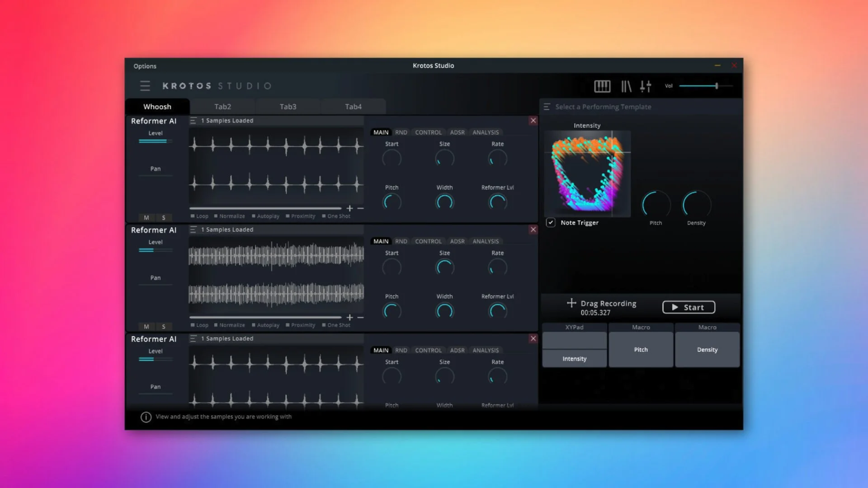Click the zoom-out minus icon on the second waveform
This screenshot has width=868, height=488.
pyautogui.click(x=360, y=318)
